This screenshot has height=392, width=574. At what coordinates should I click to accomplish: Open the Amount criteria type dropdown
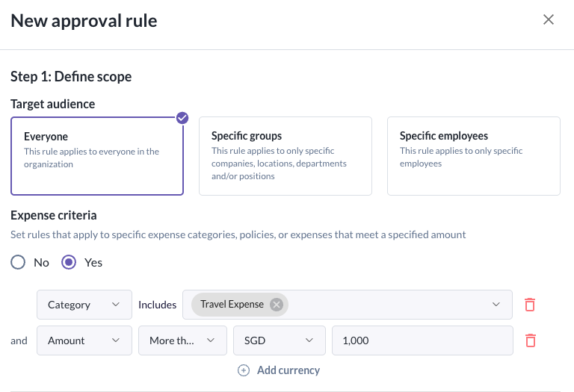tap(84, 340)
